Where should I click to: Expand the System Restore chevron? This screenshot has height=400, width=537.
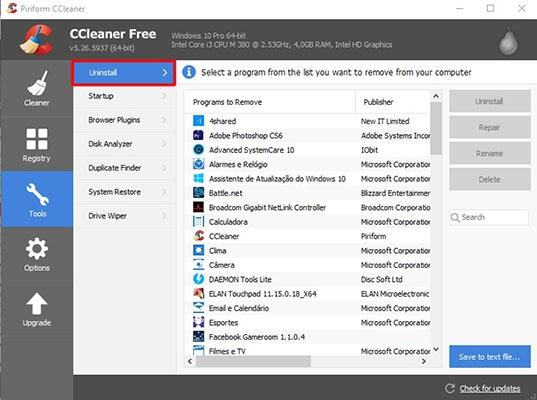164,192
